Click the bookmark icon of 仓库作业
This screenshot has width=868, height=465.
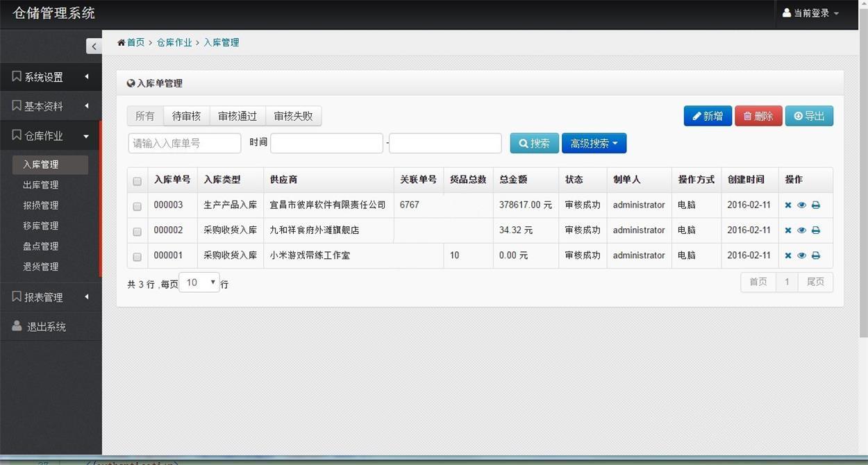tap(17, 135)
